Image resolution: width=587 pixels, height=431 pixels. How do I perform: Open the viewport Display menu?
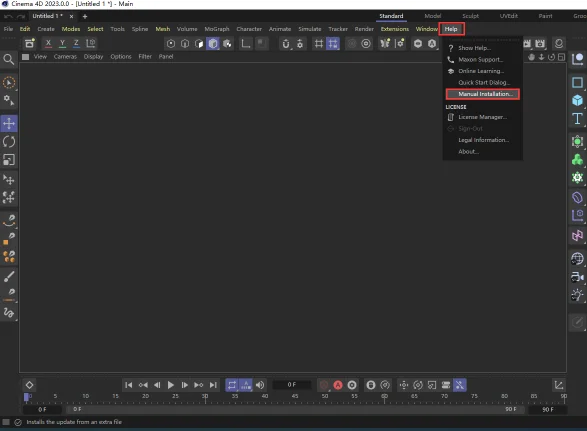93,57
